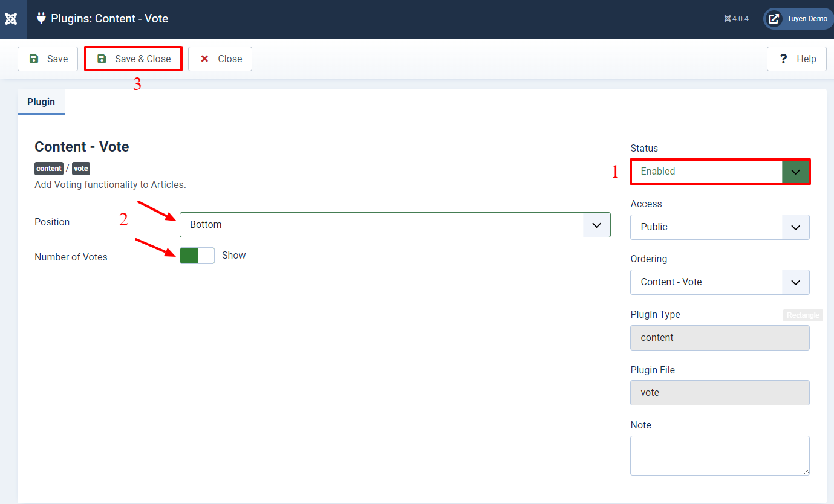Viewport: 834px width, 504px height.
Task: Click the 'content' badge label
Action: pyautogui.click(x=49, y=169)
